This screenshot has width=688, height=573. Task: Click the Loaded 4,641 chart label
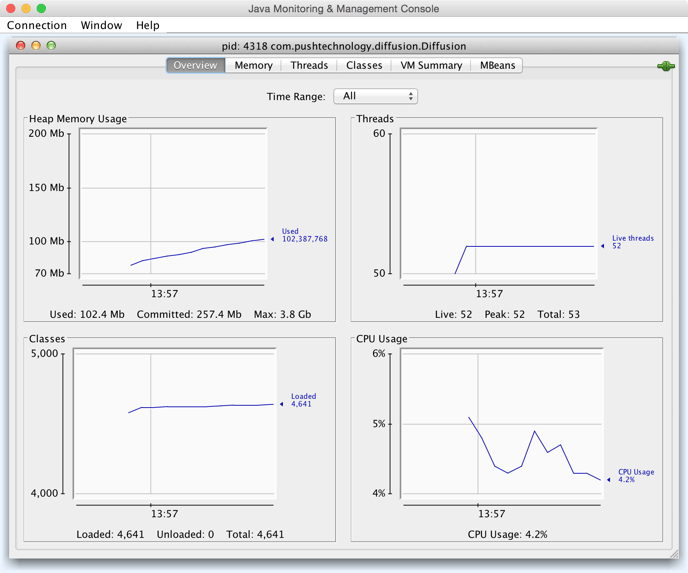point(303,400)
